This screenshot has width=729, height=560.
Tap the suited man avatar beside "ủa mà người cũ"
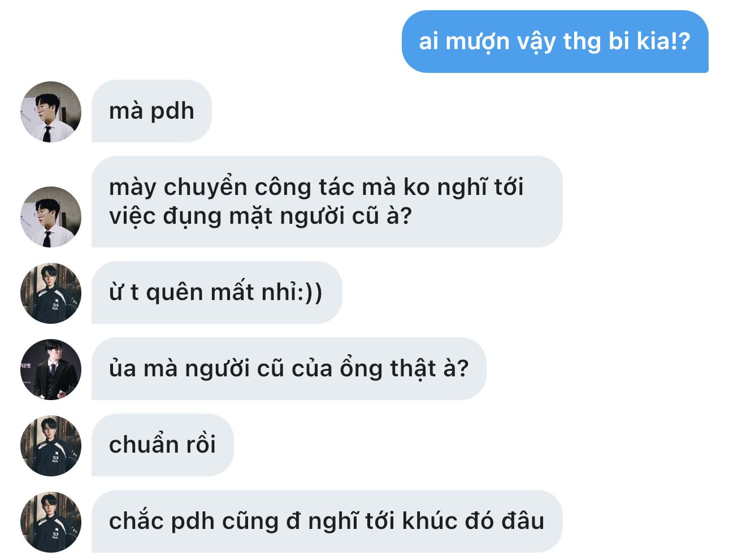point(51,369)
